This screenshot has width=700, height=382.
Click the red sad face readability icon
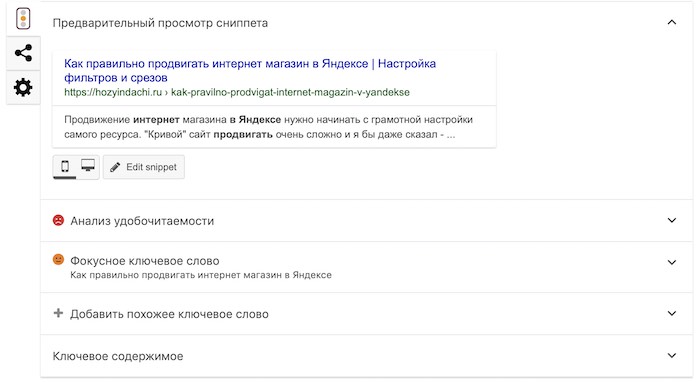(58, 220)
